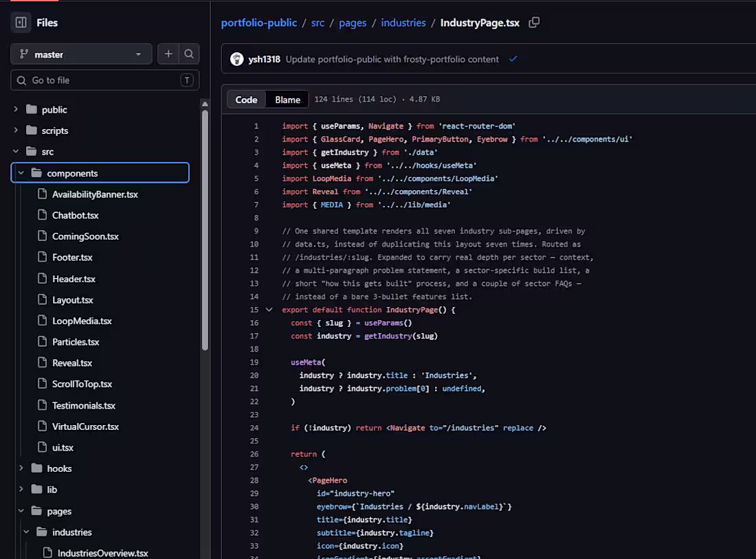
Task: Open VirtualCursor.tsx file
Action: tap(85, 426)
